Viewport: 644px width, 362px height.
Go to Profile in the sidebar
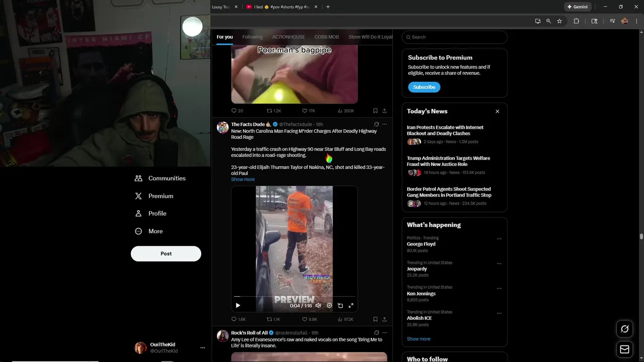151,214
